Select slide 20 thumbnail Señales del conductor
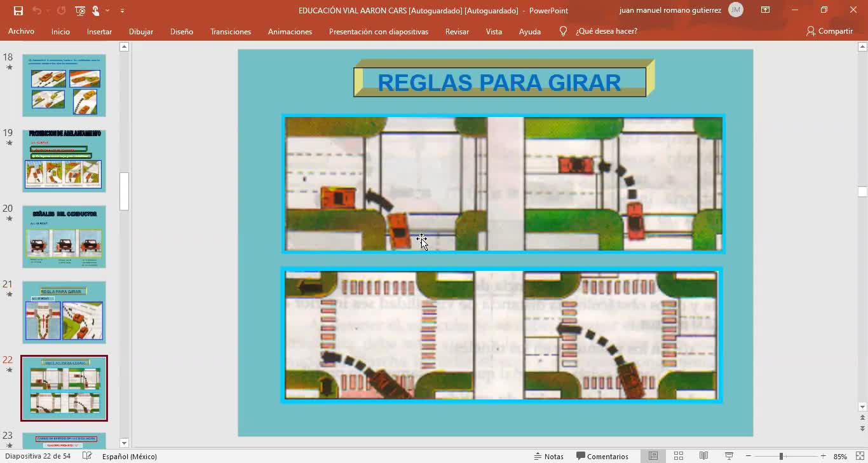The width and height of the screenshot is (868, 463). [x=64, y=237]
